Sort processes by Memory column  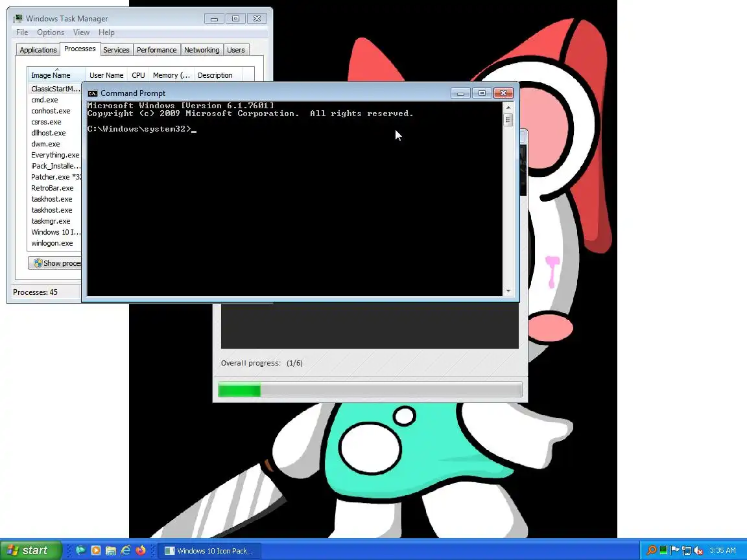171,75
